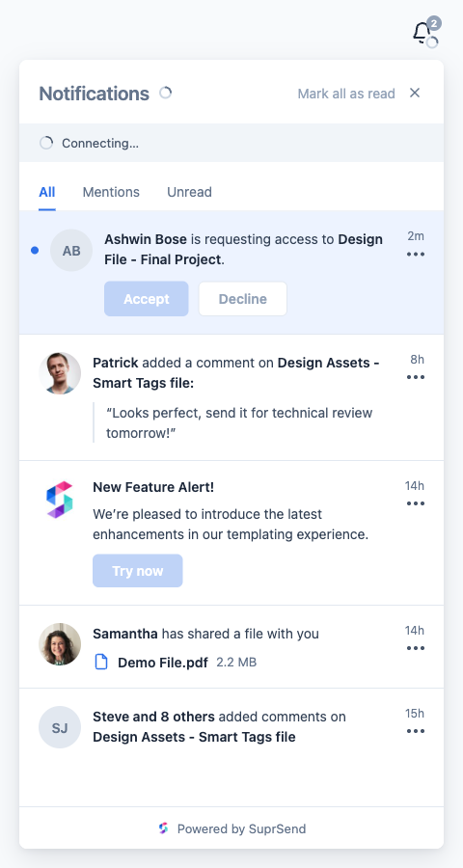Viewport: 463px width, 868px height.
Task: Switch to the All tab
Action: 47,192
